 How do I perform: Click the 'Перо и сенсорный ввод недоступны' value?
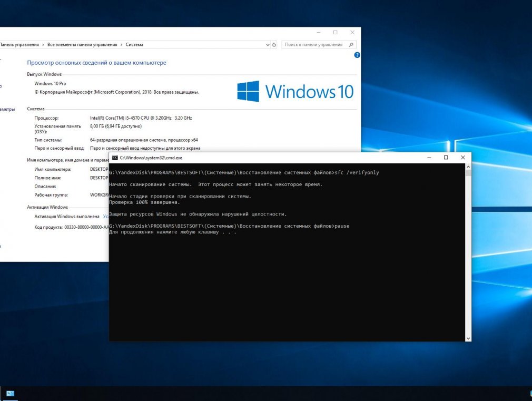coord(145,148)
